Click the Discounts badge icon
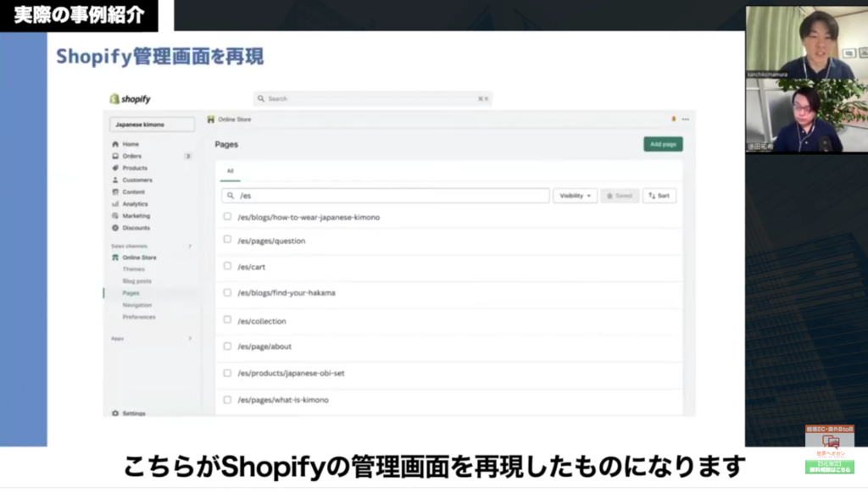868x493 pixels. tap(115, 228)
